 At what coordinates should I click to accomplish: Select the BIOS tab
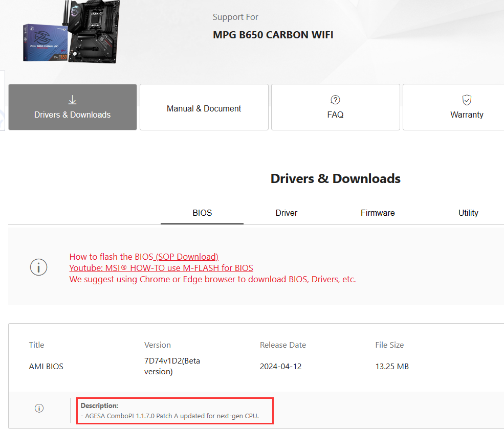(x=202, y=213)
